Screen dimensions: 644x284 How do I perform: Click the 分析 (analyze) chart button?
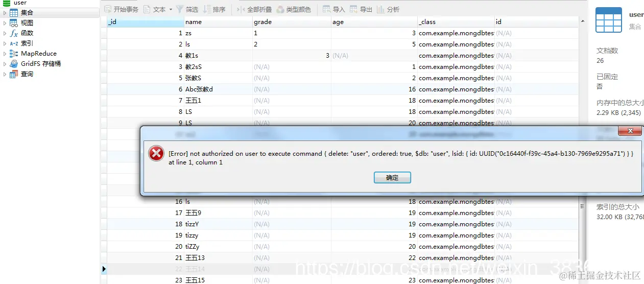pyautogui.click(x=388, y=9)
